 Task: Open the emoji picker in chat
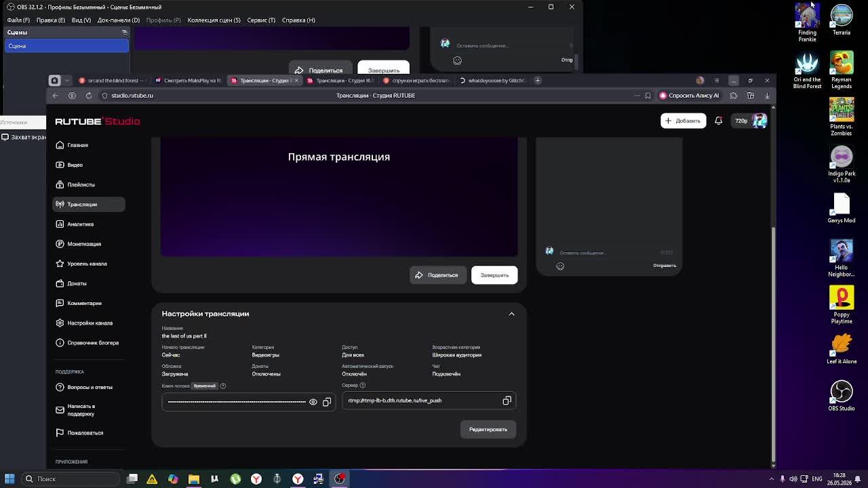point(560,266)
